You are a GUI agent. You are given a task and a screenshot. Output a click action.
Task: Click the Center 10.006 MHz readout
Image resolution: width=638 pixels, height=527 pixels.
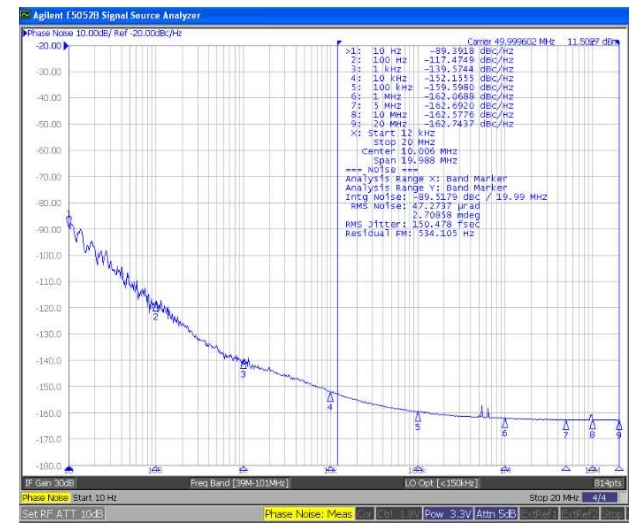[409, 151]
